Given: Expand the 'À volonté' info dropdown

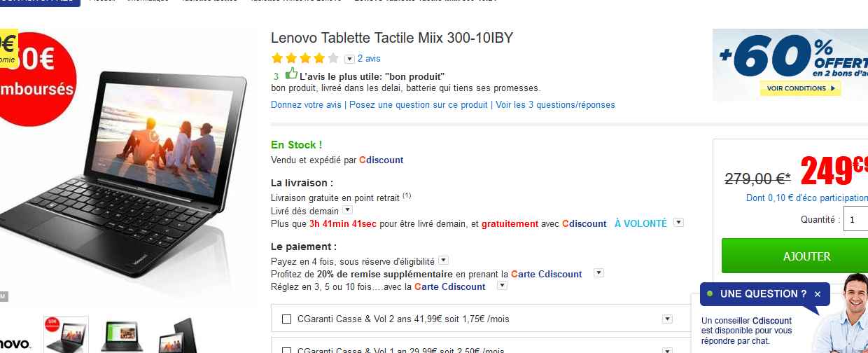Looking at the screenshot, I should [678, 223].
